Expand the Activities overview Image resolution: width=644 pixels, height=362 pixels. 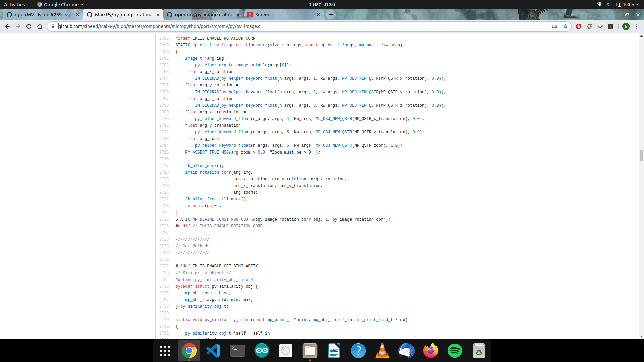click(14, 4)
